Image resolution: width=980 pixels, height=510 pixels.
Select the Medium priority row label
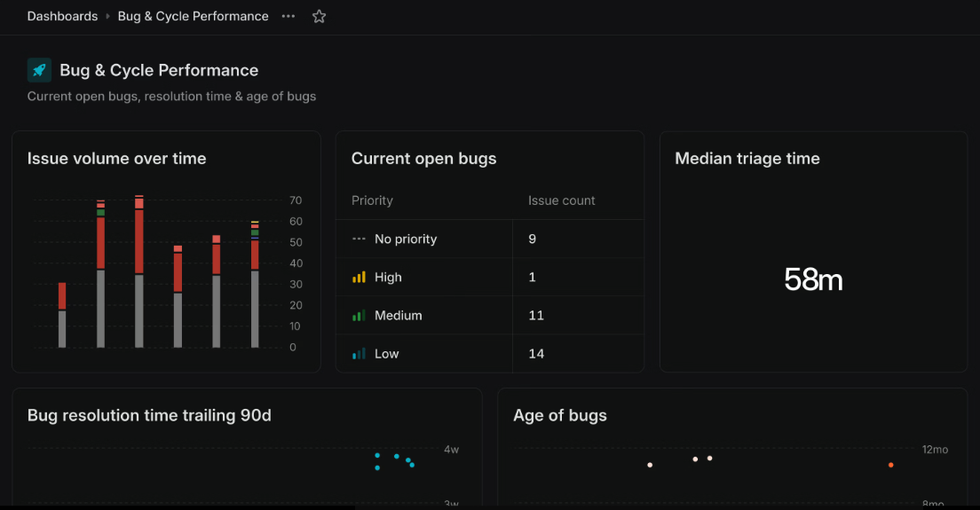tap(398, 315)
